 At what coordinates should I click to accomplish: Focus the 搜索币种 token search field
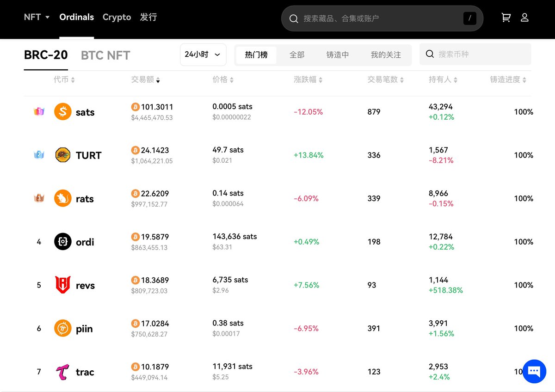coord(475,54)
